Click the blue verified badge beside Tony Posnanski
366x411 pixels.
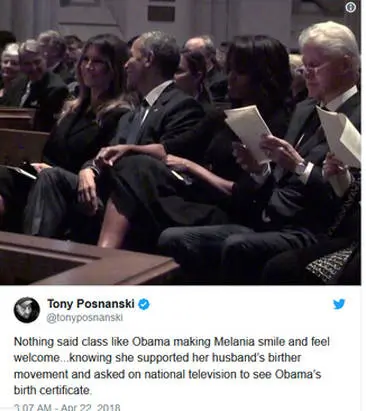click(x=144, y=304)
